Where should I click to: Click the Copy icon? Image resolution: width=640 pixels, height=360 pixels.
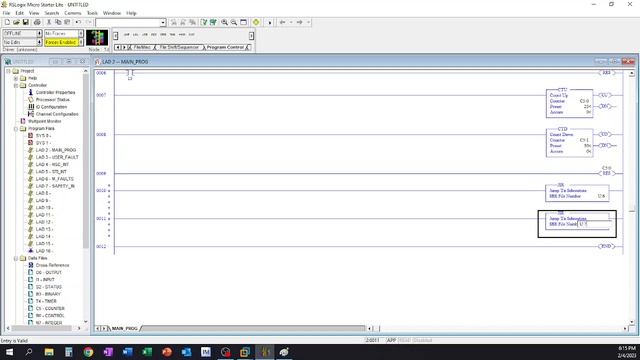click(x=58, y=22)
